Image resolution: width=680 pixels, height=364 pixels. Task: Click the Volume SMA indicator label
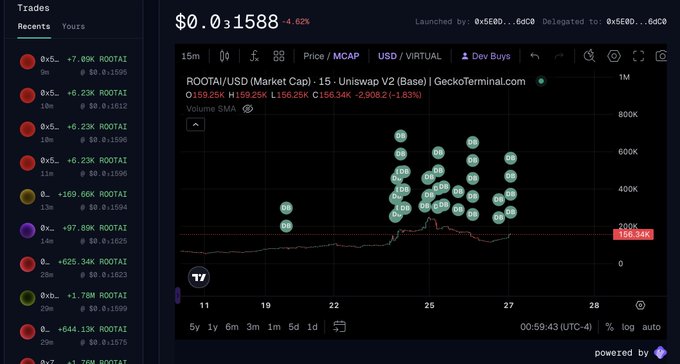coord(211,108)
